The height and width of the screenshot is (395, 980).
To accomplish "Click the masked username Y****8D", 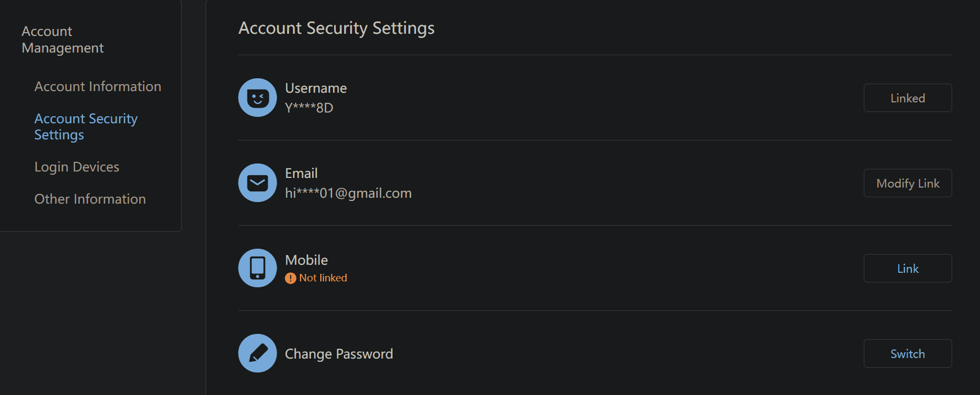I will [309, 108].
